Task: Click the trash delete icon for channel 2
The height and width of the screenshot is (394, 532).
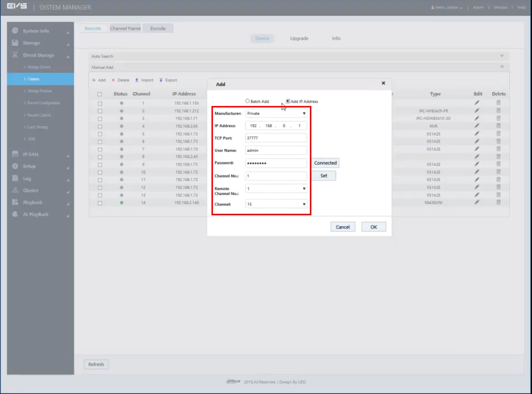Action: point(498,110)
